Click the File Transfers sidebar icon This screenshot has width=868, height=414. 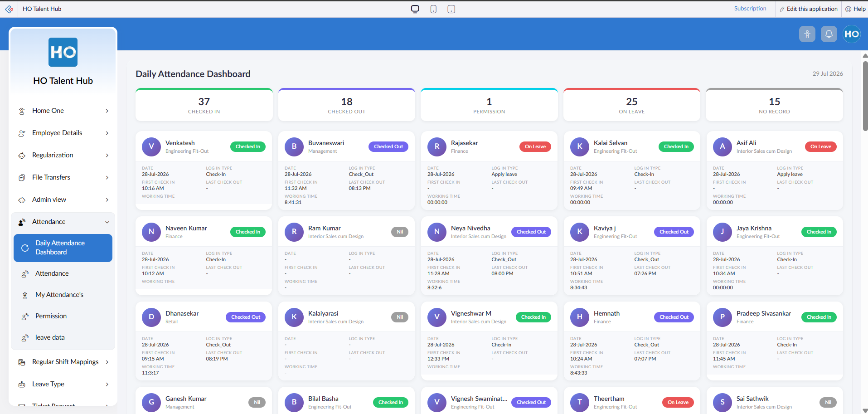point(22,178)
